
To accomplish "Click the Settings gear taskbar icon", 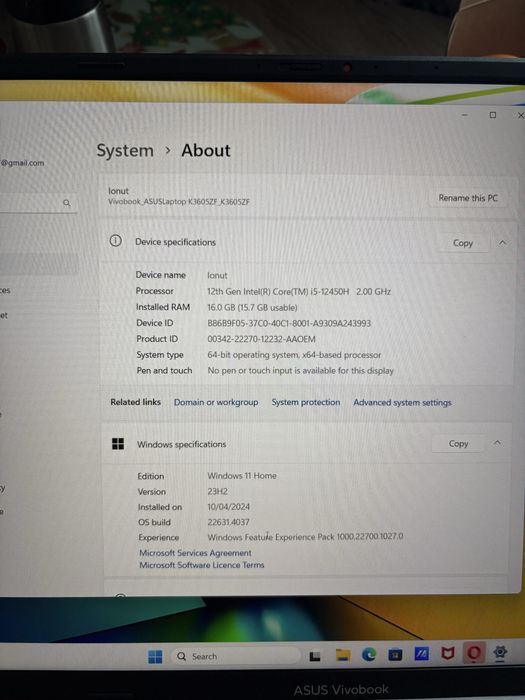I will pos(500,653).
